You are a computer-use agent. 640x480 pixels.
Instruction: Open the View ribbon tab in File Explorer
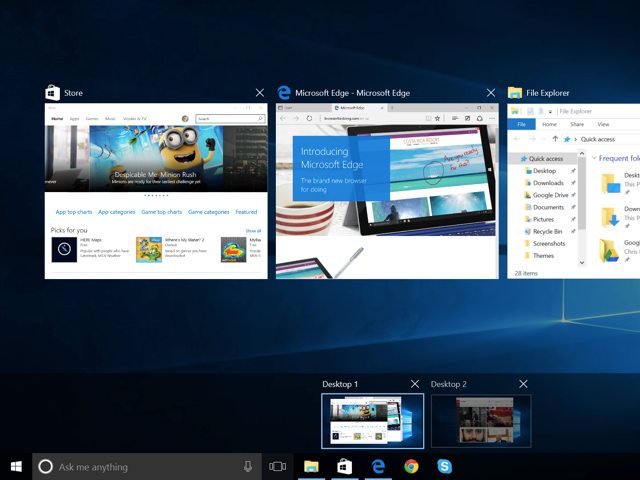[x=603, y=124]
